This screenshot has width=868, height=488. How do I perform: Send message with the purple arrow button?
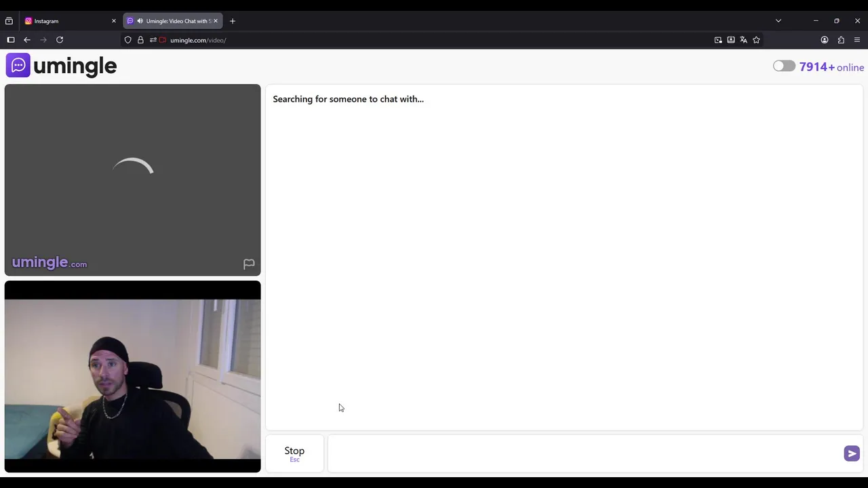coord(852,453)
